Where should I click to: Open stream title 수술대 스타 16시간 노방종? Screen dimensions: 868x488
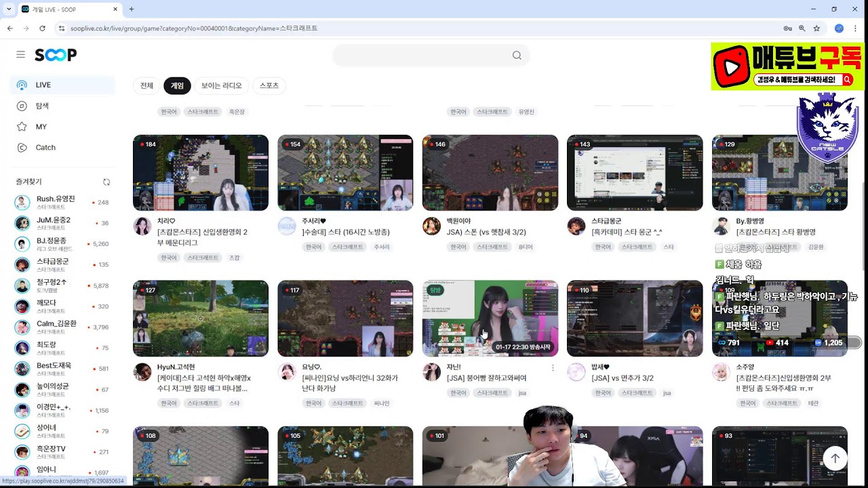pyautogui.click(x=346, y=232)
